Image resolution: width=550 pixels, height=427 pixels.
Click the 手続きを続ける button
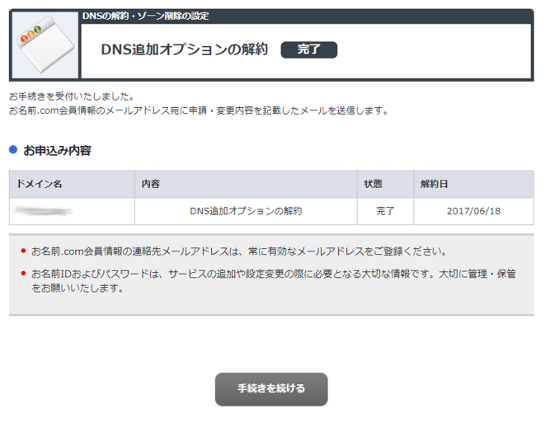click(x=271, y=389)
